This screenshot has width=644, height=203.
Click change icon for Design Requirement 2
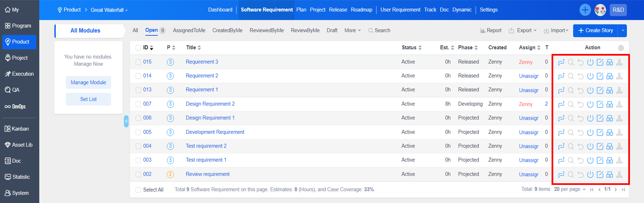click(x=561, y=105)
